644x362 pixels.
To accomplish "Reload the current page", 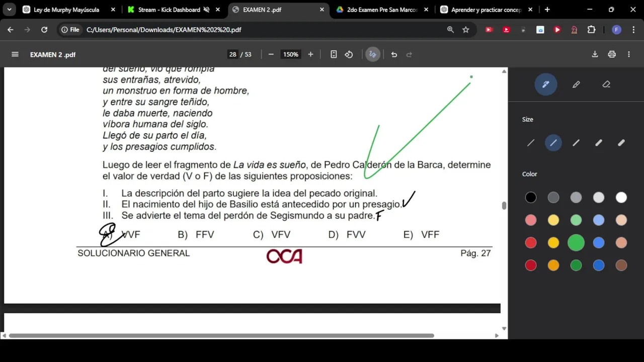I will (x=44, y=30).
